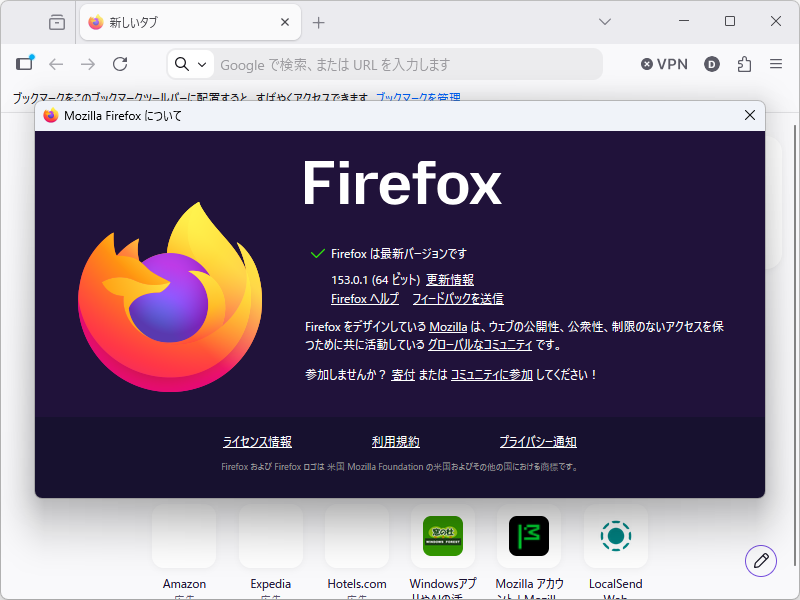Click the 153.0.1 (64 ビット) version text
Screen dimensions: 800x600
[375, 280]
